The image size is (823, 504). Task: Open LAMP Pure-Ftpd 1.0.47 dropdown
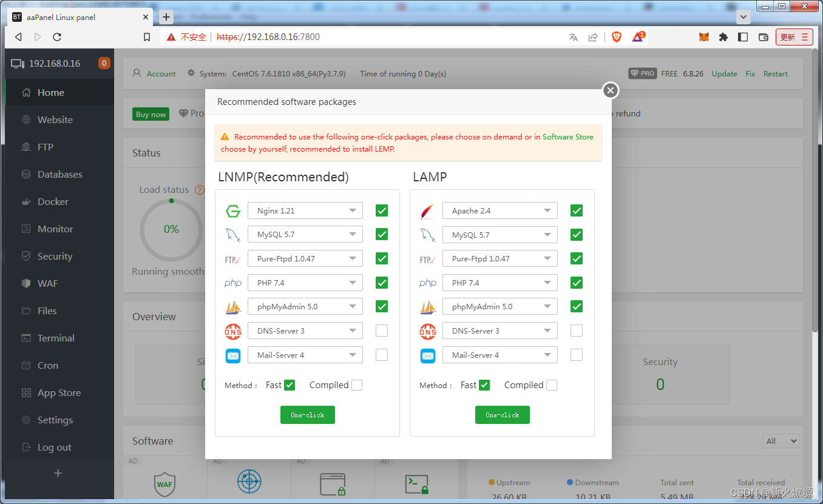pyautogui.click(x=500, y=258)
